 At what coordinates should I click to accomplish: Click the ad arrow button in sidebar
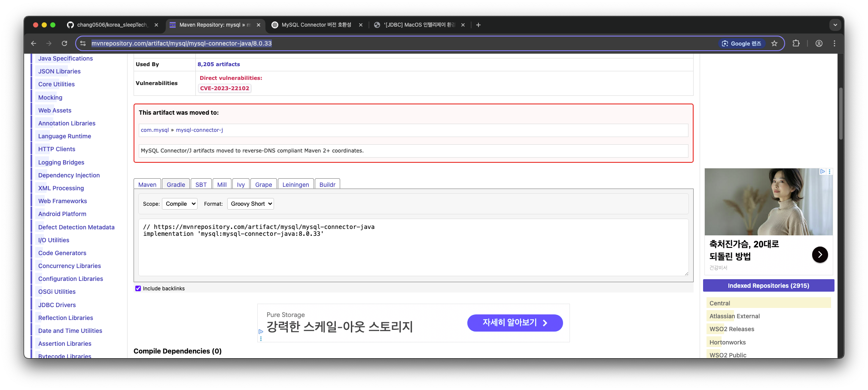tap(820, 255)
